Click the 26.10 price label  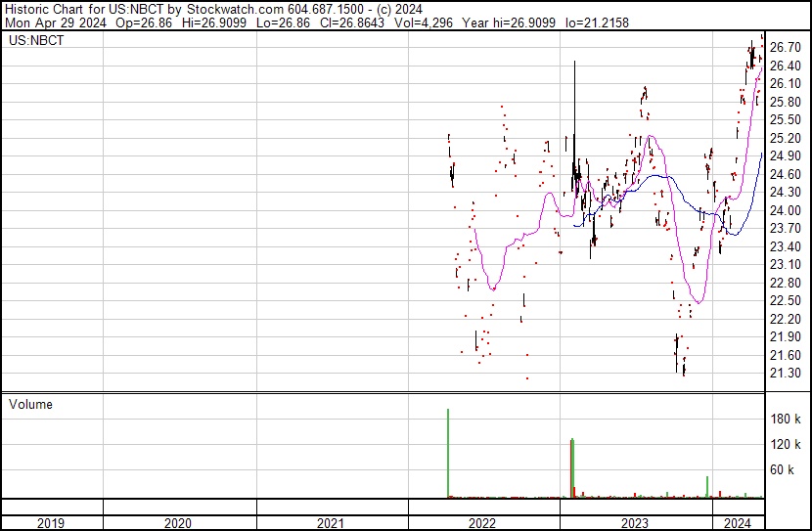786,84
